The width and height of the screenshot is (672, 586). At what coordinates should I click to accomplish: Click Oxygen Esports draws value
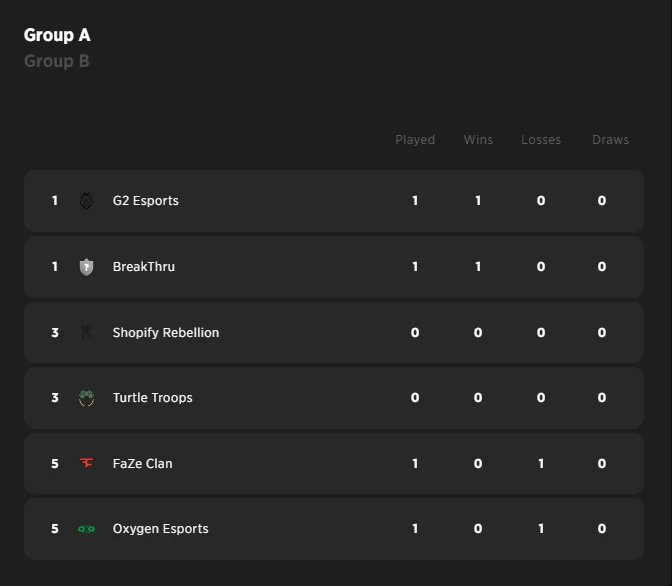click(602, 529)
